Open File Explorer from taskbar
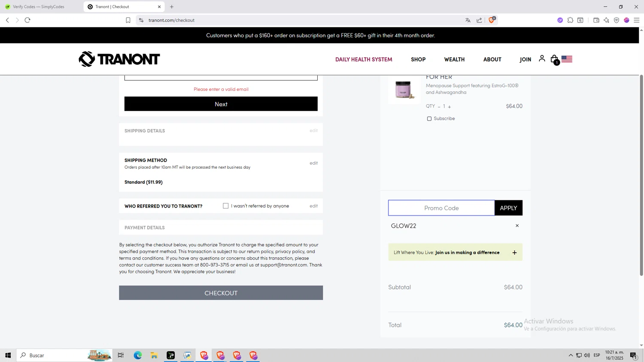 click(154, 355)
